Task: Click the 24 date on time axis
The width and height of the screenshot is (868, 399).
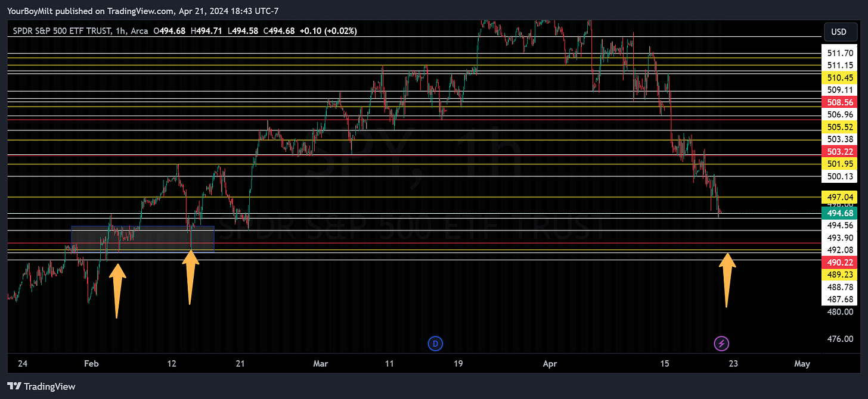Action: (21, 363)
